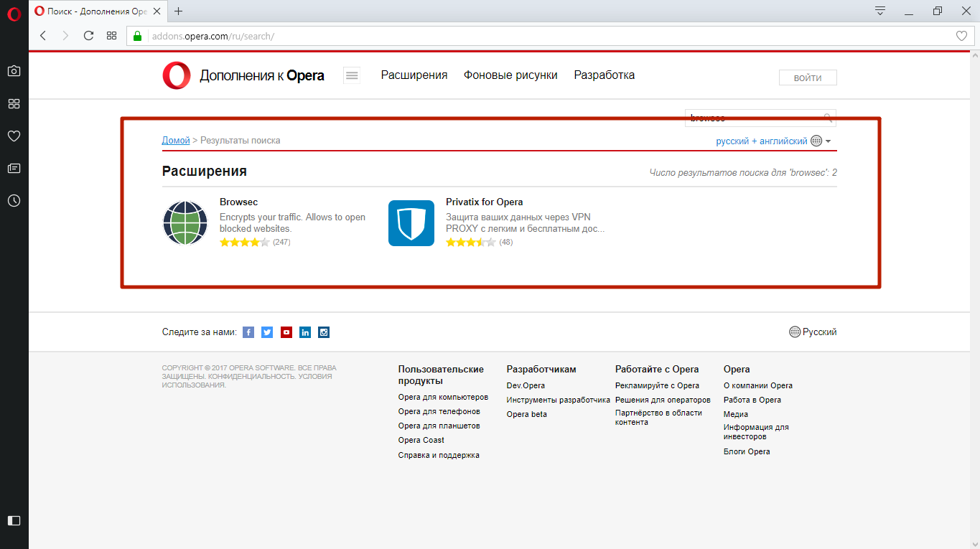Follow the Домой breadcrumb link

[176, 141]
